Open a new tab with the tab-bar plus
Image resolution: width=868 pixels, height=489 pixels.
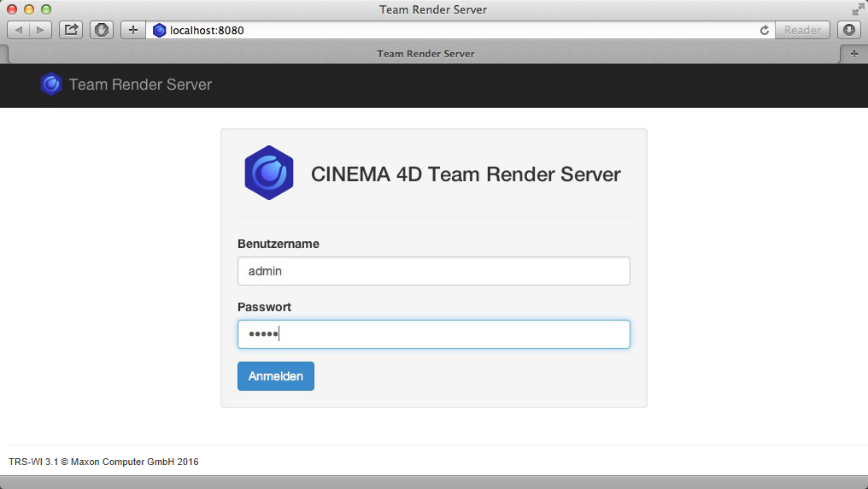(853, 53)
